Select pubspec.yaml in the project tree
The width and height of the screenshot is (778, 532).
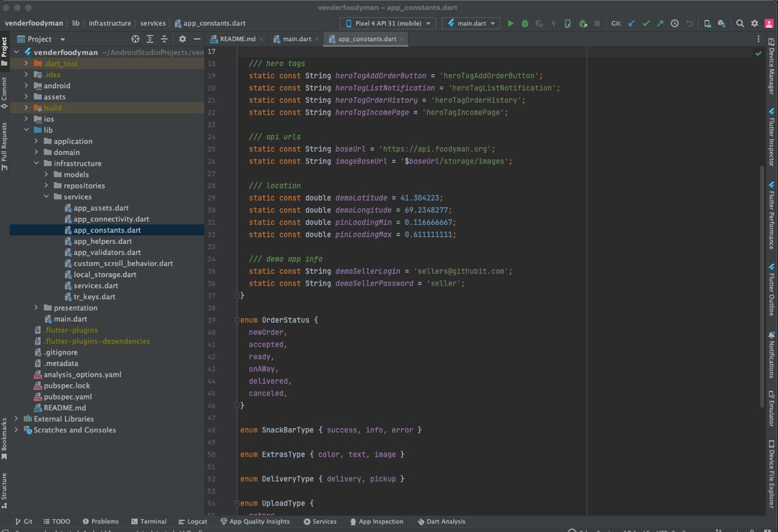pos(67,396)
